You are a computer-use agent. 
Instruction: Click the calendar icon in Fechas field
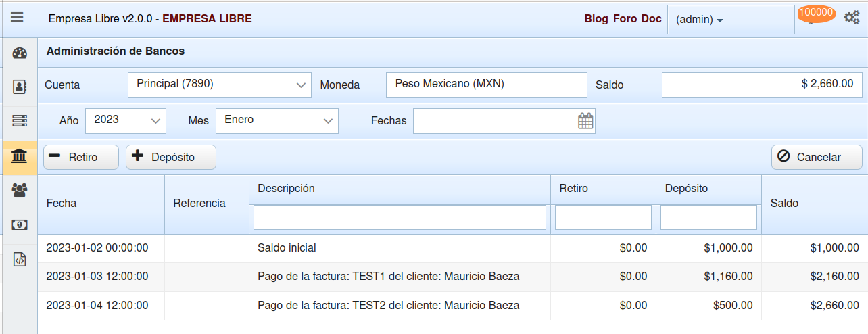[x=585, y=121]
